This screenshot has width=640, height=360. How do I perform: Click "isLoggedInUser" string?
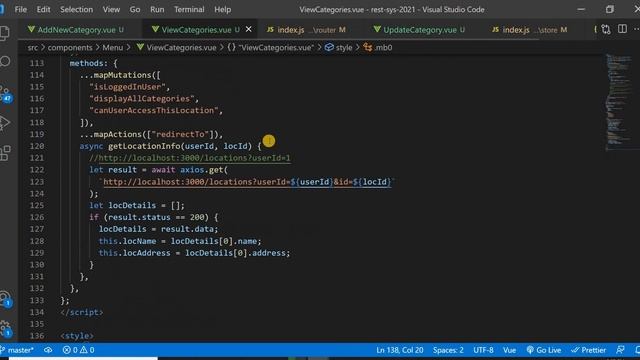[x=127, y=87]
